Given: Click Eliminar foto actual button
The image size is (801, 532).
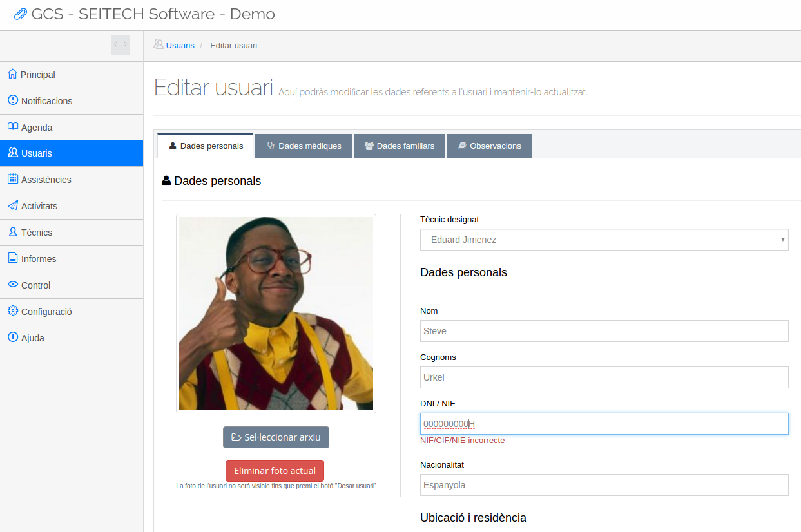Looking at the screenshot, I should (x=275, y=471).
